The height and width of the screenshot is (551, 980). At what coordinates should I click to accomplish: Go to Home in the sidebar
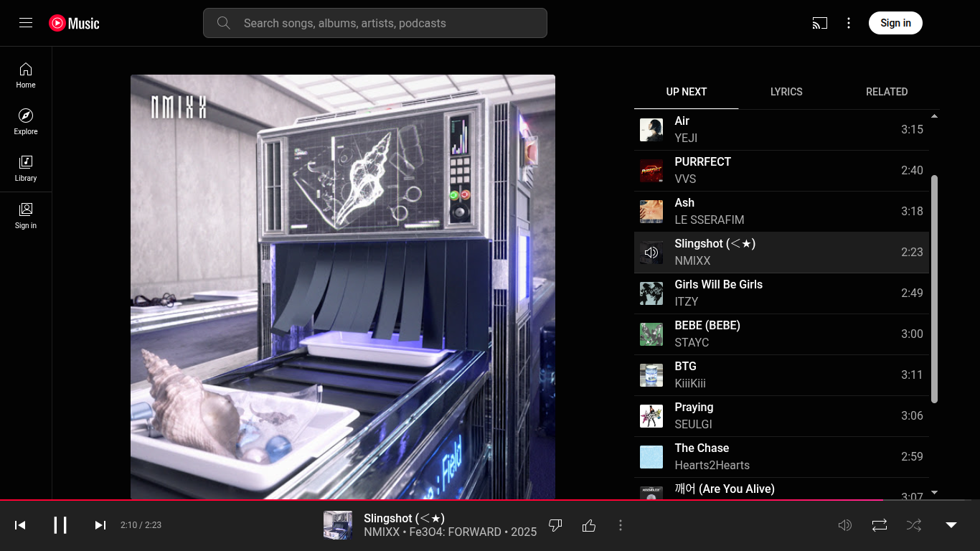(x=26, y=75)
